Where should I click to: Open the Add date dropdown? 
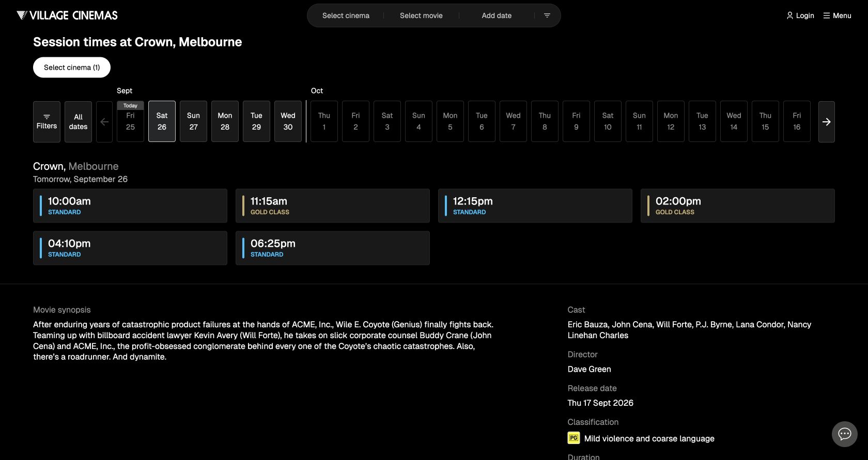pos(497,15)
